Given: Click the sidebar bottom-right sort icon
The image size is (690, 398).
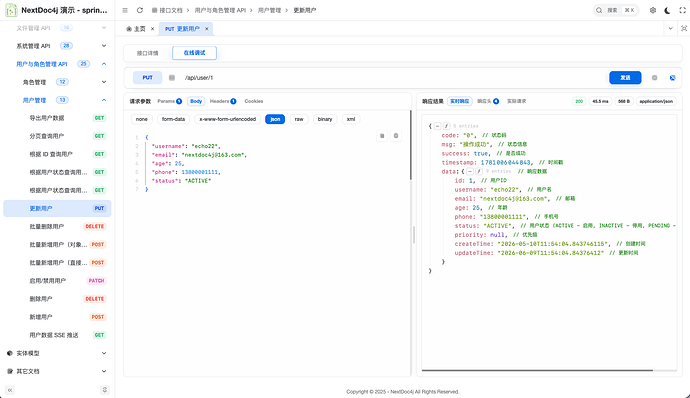Looking at the screenshot, I should click(x=105, y=390).
